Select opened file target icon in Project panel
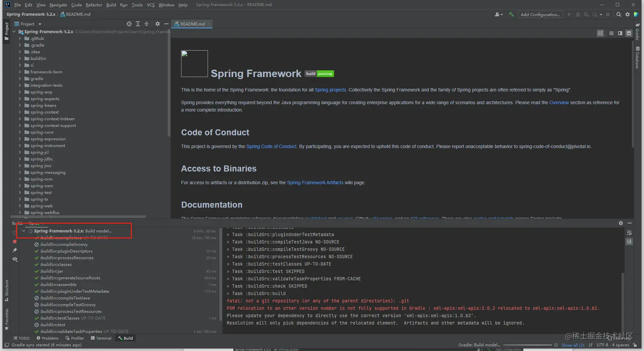 point(129,24)
